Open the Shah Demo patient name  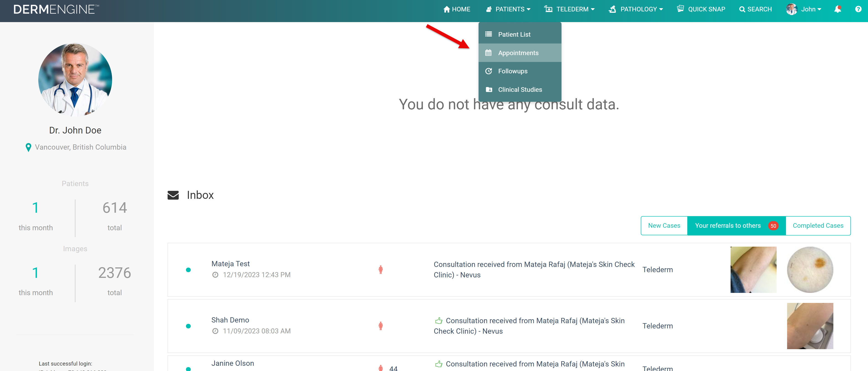230,320
